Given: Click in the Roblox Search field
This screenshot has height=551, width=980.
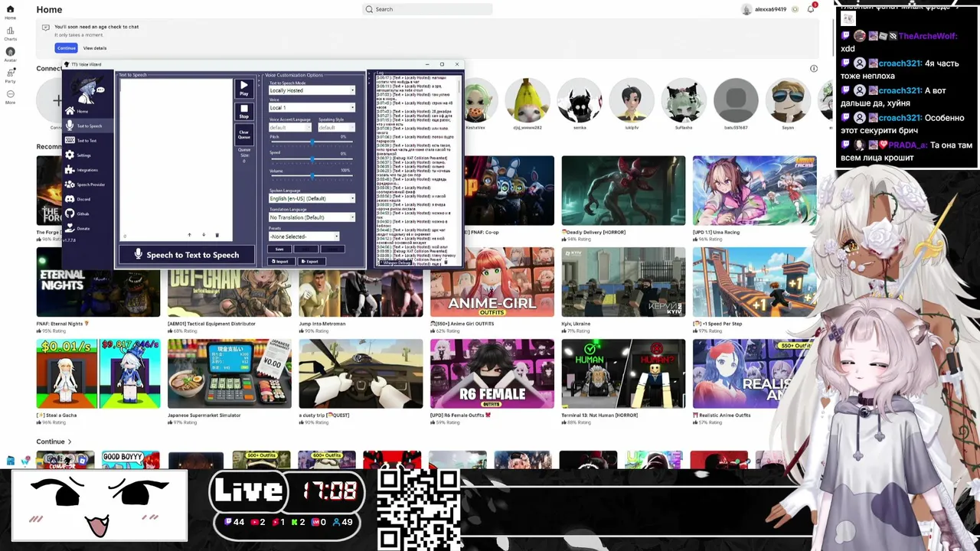Looking at the screenshot, I should [427, 9].
